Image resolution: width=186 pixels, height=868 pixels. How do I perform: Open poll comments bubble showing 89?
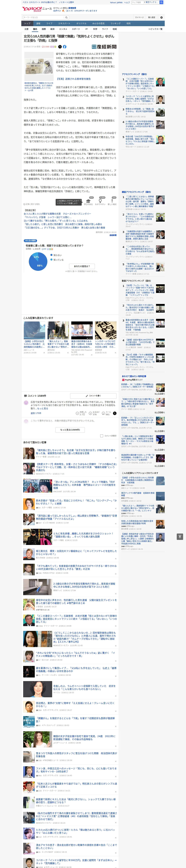point(44,249)
